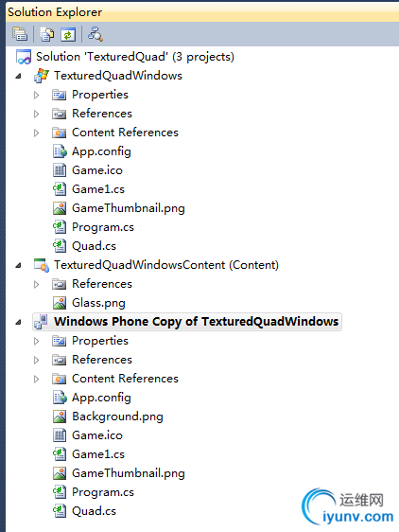Expand Properties under TexturedQuadWindows
399x532 pixels.
(x=37, y=95)
